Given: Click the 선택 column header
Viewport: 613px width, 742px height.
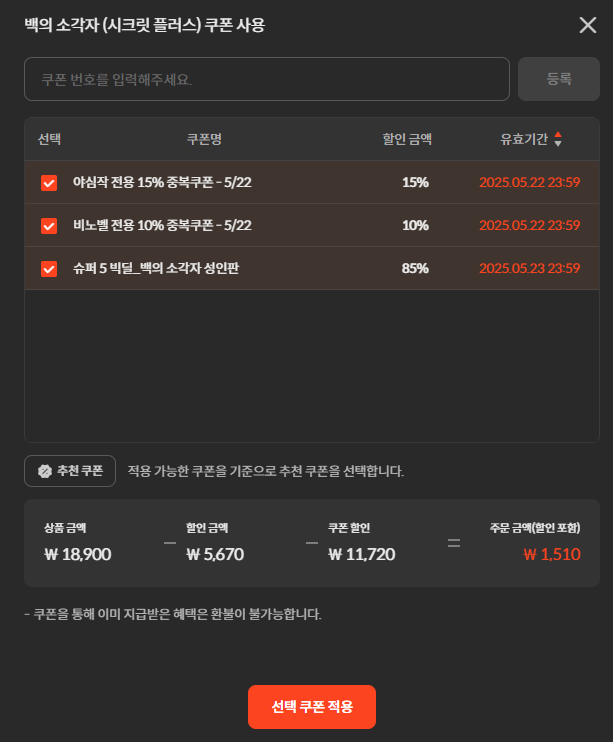Looking at the screenshot, I should point(49,139).
